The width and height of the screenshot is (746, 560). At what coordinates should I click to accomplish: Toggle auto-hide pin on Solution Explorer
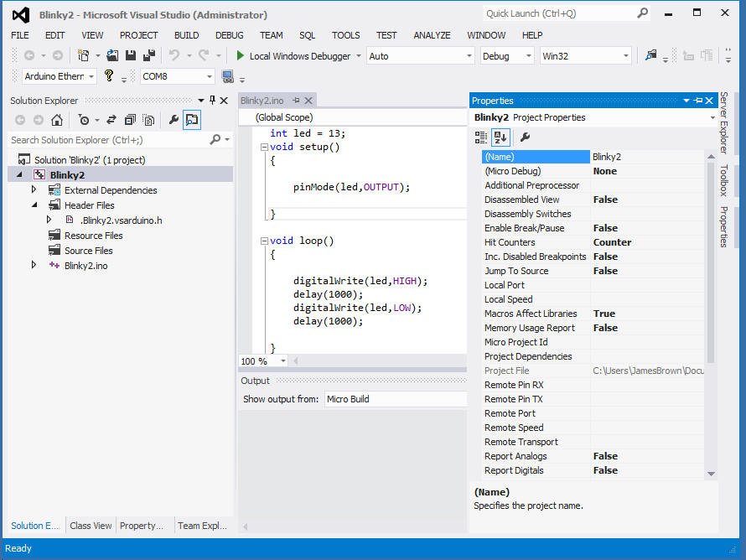(x=212, y=100)
